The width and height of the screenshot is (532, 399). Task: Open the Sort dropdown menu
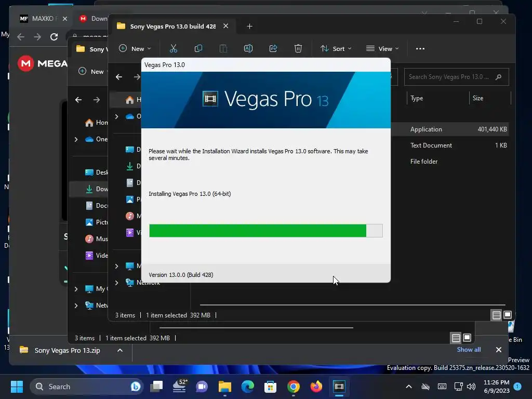(336, 48)
